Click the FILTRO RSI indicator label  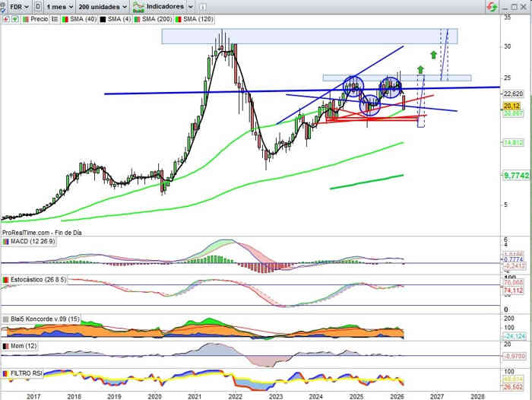tap(28, 373)
